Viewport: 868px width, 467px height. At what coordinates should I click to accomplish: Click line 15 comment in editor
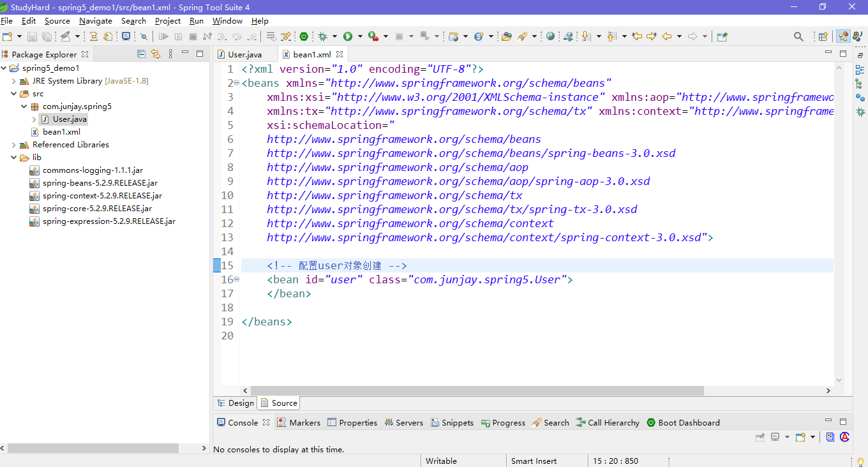tap(337, 265)
